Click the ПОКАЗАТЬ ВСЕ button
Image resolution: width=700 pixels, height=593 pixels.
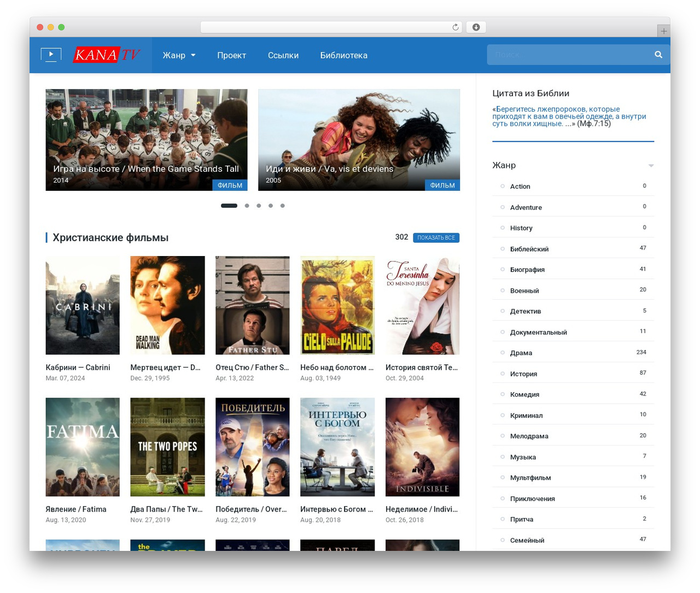point(436,237)
